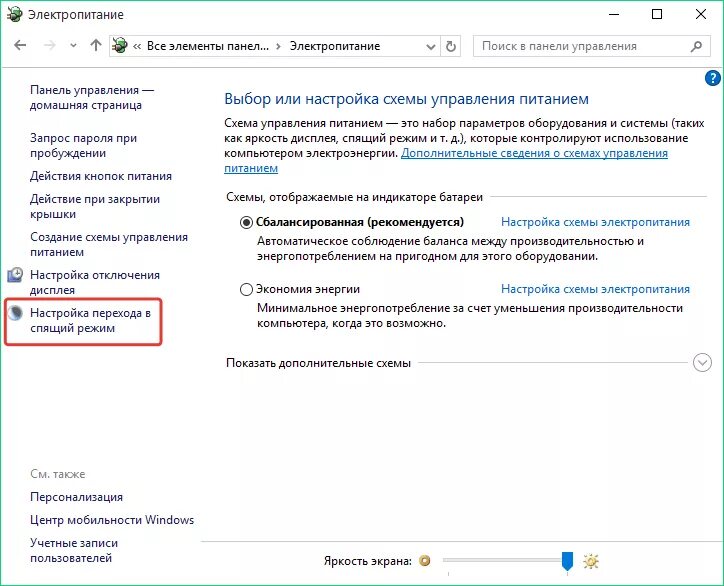Viewport: 724px width, 586px height.
Task: Click "Показать дополнительные схемы" label
Action: [x=318, y=363]
